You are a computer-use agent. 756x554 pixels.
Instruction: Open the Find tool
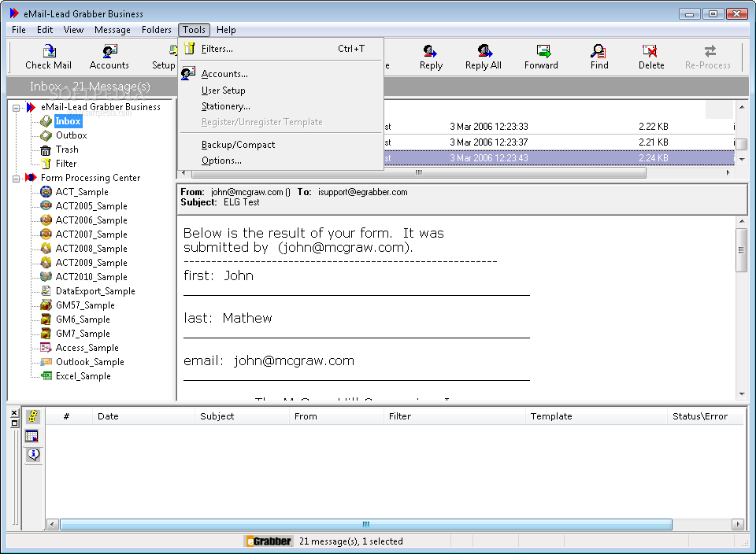pos(598,57)
